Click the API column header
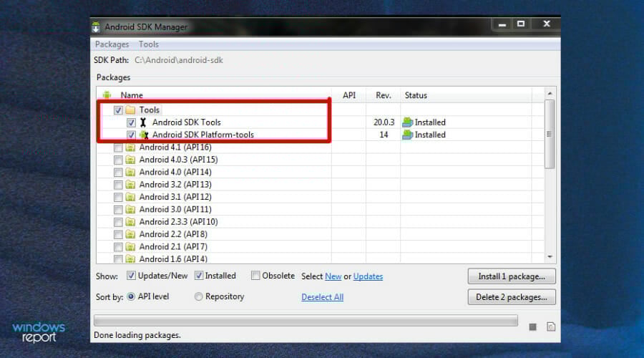 pyautogui.click(x=349, y=95)
